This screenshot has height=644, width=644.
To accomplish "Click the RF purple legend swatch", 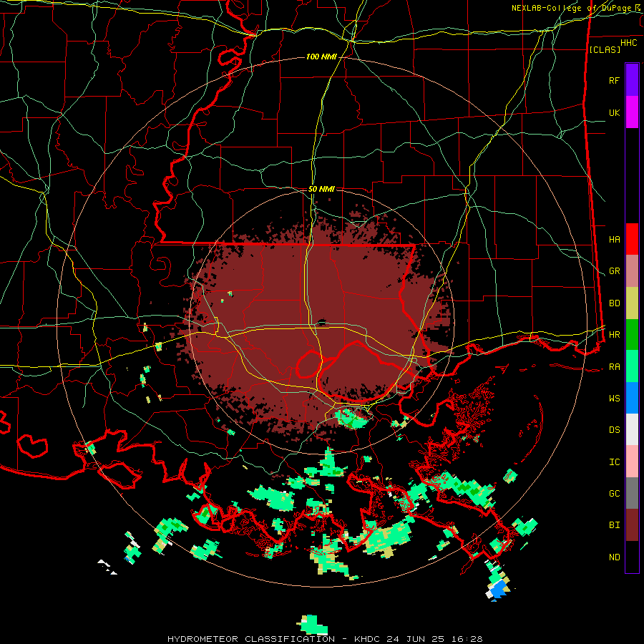I will click(632, 80).
